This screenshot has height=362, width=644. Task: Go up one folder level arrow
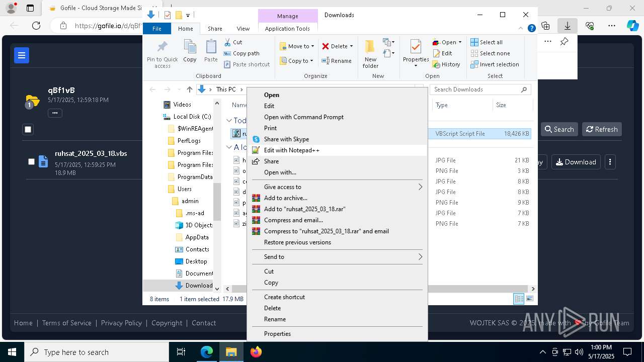point(189,89)
